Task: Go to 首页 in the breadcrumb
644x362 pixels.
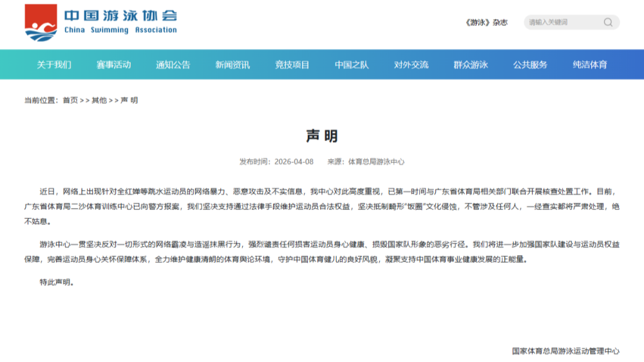Action: (x=70, y=100)
